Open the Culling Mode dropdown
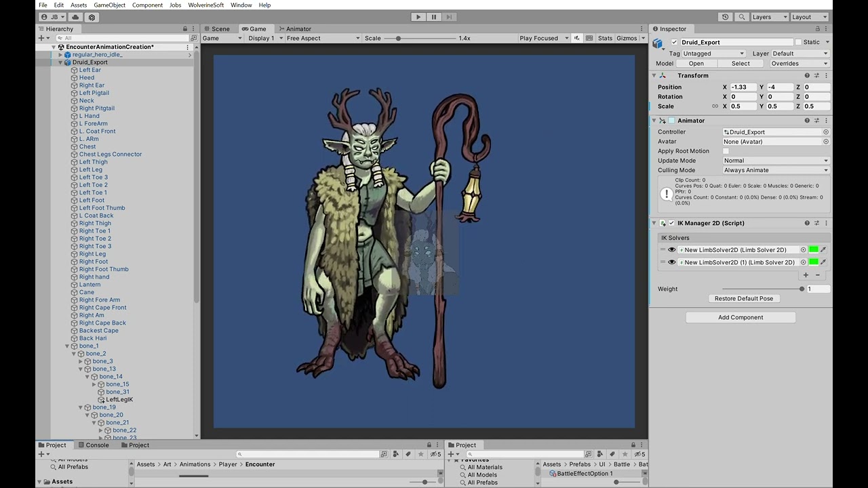 [776, 170]
